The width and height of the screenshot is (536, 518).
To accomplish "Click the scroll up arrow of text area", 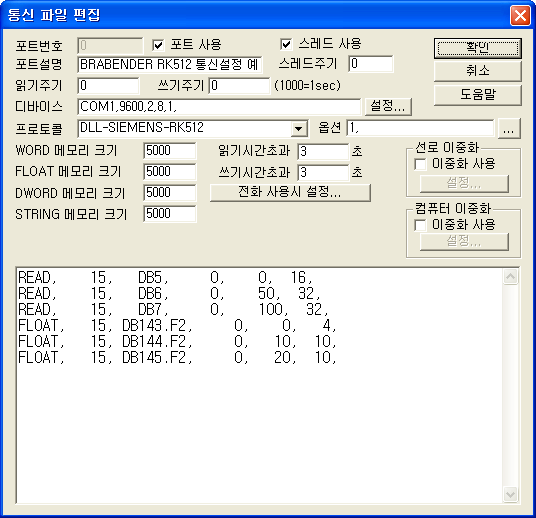I will (x=511, y=277).
